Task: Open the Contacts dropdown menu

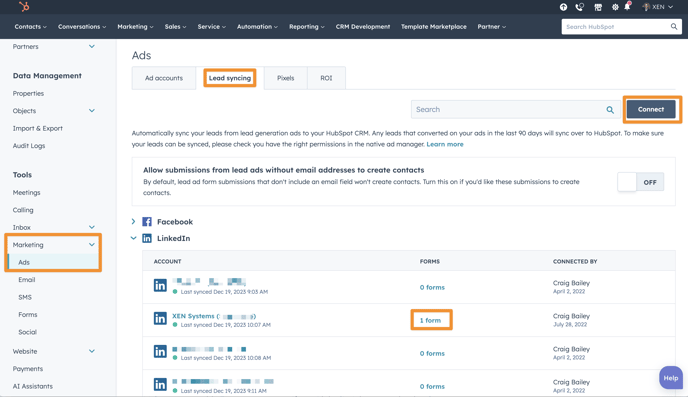Action: [x=30, y=27]
